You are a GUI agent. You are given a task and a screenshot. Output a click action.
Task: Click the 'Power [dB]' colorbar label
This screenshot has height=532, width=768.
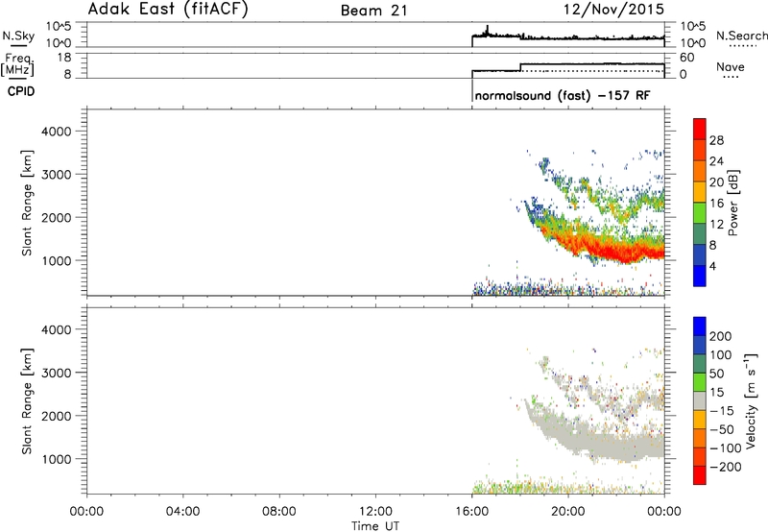pyautogui.click(x=732, y=203)
